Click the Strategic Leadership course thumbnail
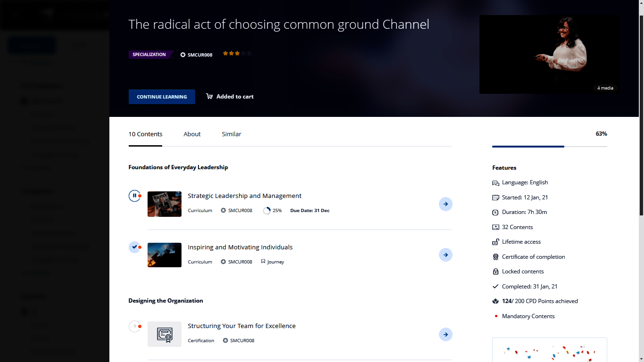Screen dimensions: 644x362 coord(165,204)
